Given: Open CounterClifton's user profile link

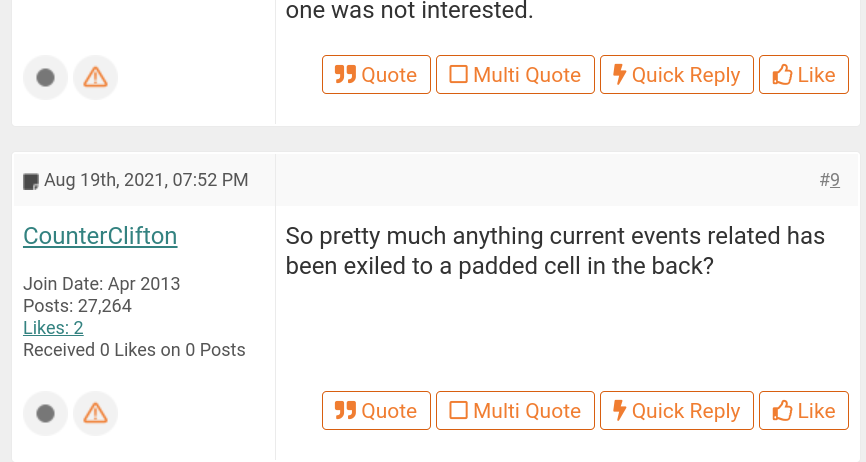Looking at the screenshot, I should tap(100, 236).
